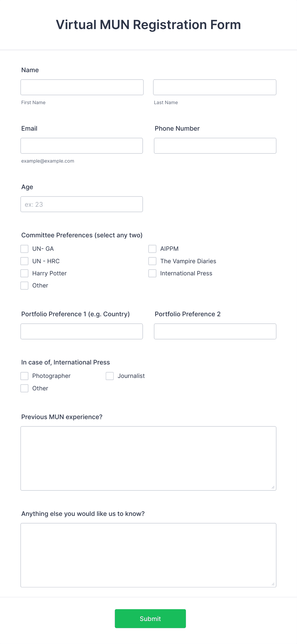The width and height of the screenshot is (297, 644).
Task: Check the AIPPM committee preference
Action: [x=152, y=249]
